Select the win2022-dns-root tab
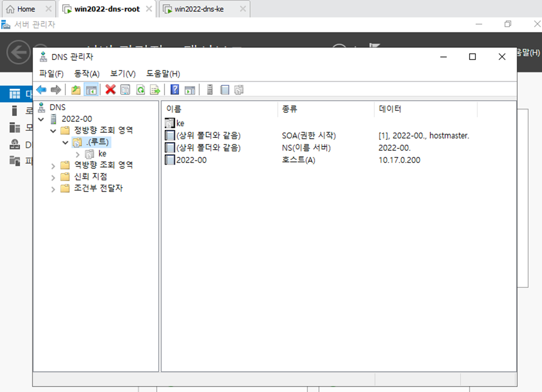 [x=107, y=9]
